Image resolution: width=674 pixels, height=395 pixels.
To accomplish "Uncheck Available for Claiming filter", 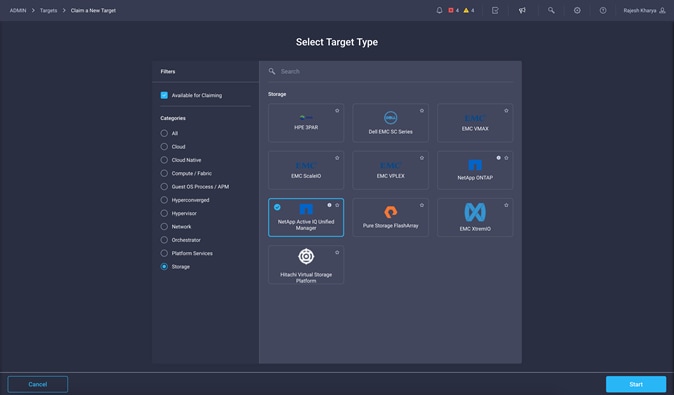I will [164, 95].
